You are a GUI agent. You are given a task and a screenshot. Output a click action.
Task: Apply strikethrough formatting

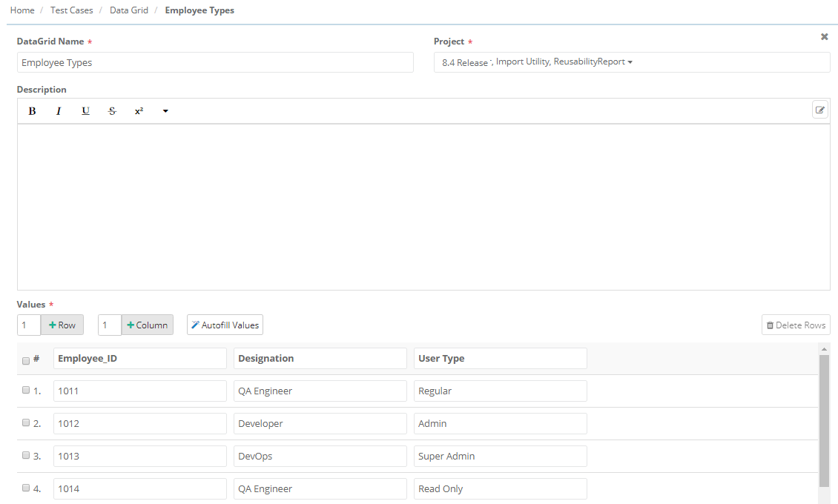pyautogui.click(x=112, y=111)
